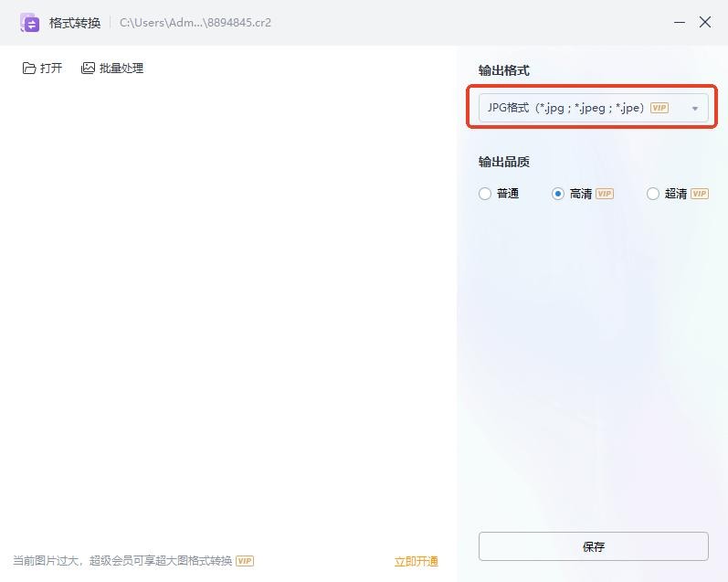Image resolution: width=728 pixels, height=582 pixels.
Task: Expand the output format list via arrow
Action: pos(694,109)
